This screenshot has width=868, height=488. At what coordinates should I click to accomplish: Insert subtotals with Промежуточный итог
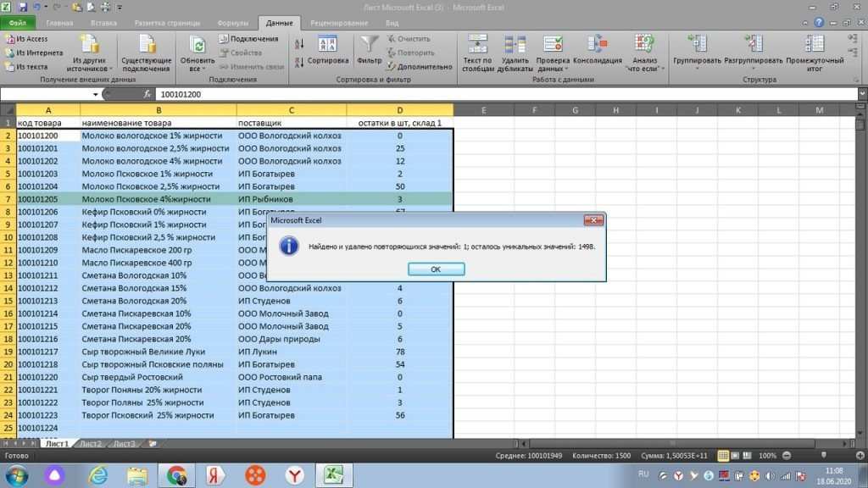click(815, 51)
